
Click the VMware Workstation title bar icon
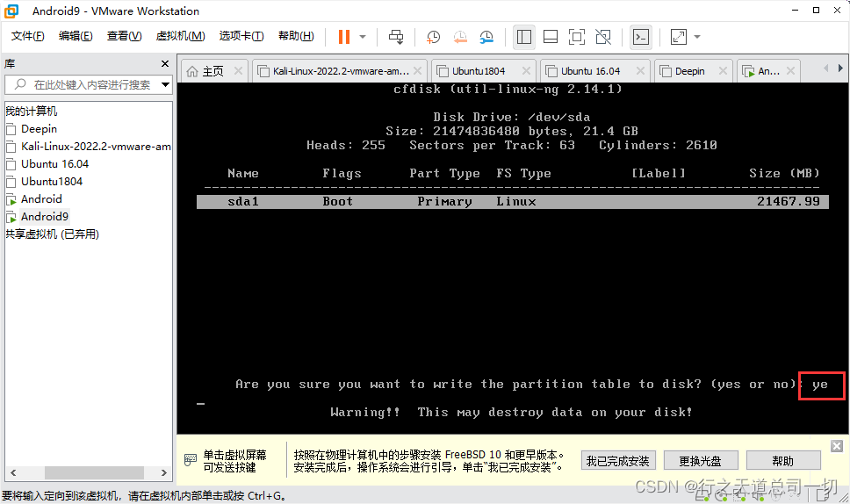pyautogui.click(x=11, y=11)
